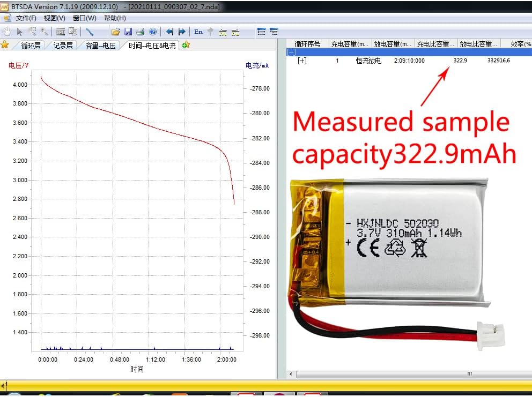Click the menu bar document icon
The width and height of the screenshot is (532, 397).
pos(7,18)
